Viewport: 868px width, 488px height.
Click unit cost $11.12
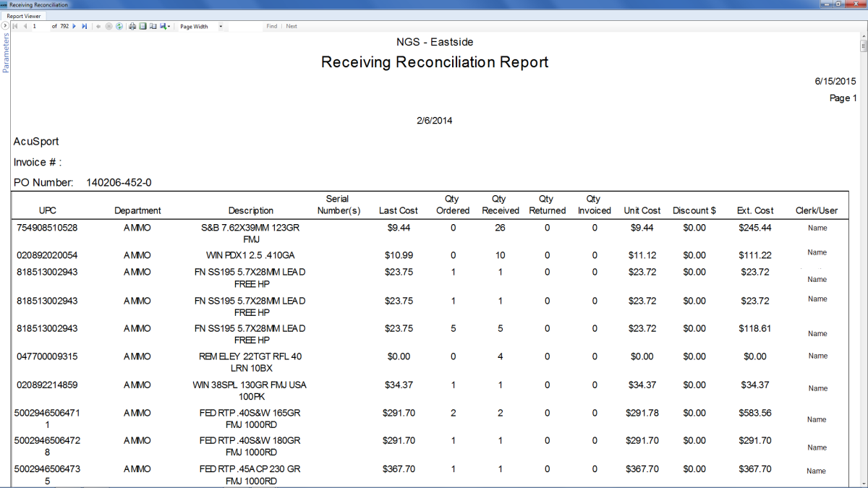642,255
